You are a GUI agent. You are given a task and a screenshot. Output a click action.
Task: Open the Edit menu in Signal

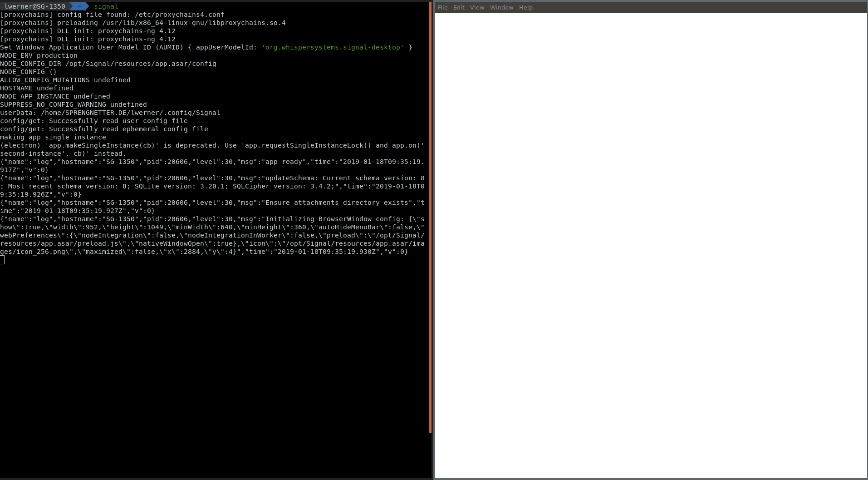459,7
